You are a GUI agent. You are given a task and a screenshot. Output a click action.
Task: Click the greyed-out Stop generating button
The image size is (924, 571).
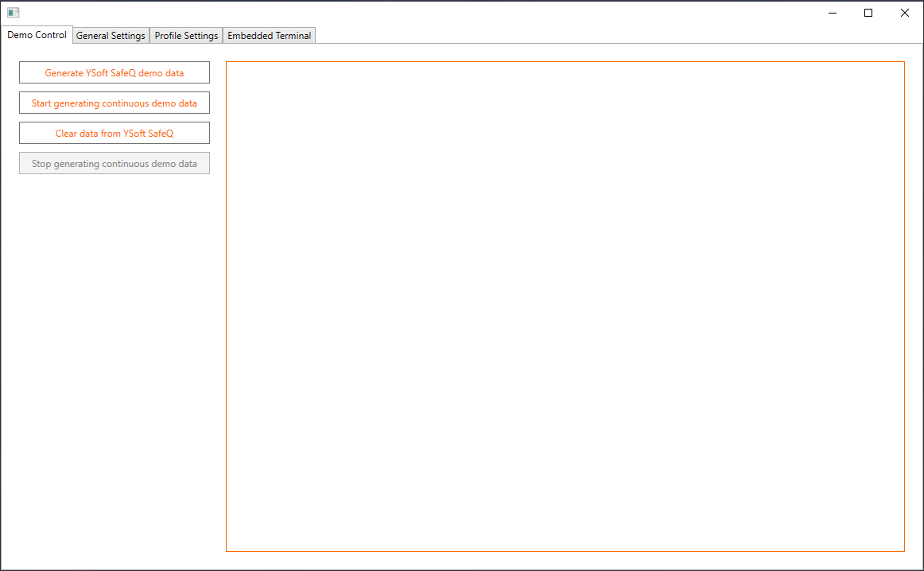point(115,164)
